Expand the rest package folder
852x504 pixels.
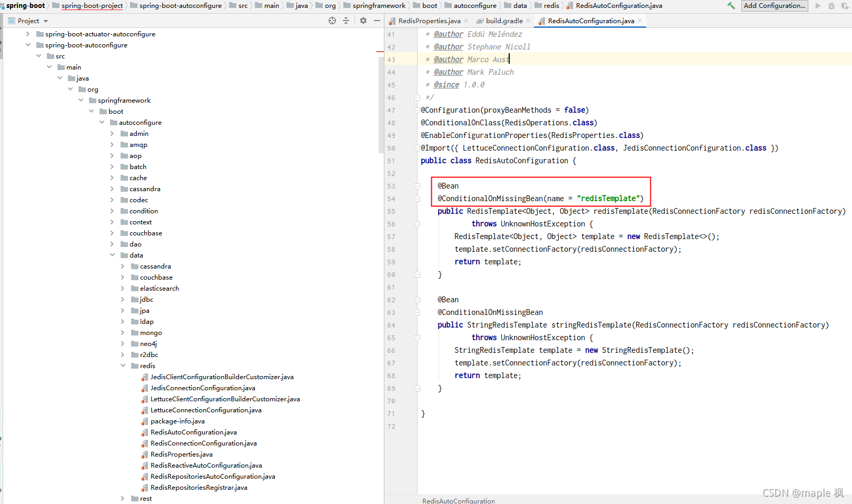click(x=123, y=498)
